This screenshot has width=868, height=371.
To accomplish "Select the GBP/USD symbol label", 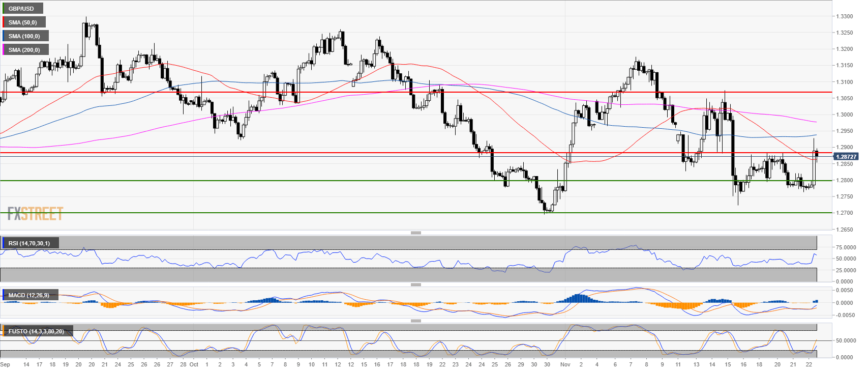I will [x=22, y=9].
